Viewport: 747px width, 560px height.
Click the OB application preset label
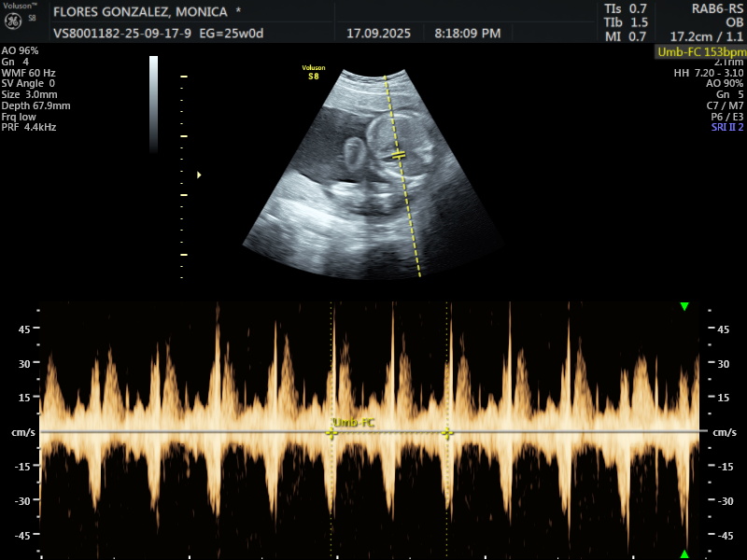click(733, 22)
